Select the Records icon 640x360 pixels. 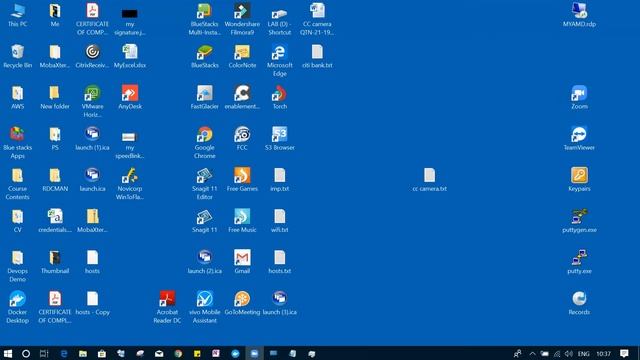point(579,303)
